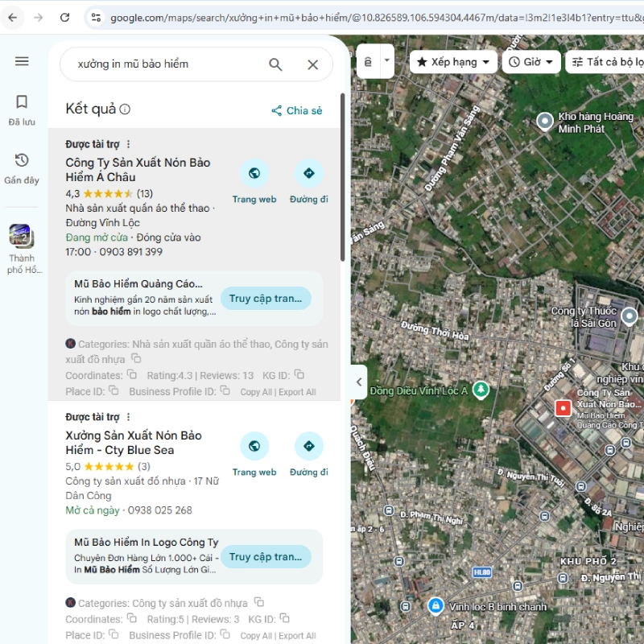Screen dimensions: 644x644
Task: Copy Business Profile ID of Á Châu listing
Action: [225, 390]
